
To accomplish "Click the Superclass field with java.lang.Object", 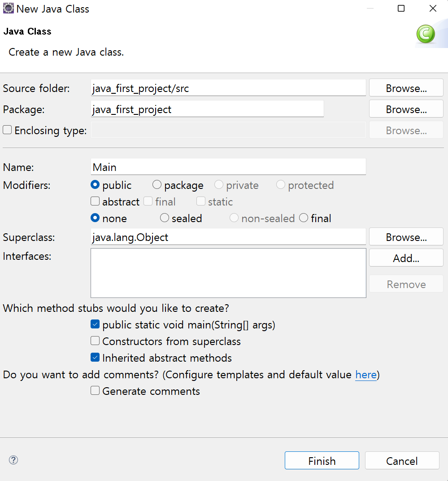I will pos(228,237).
